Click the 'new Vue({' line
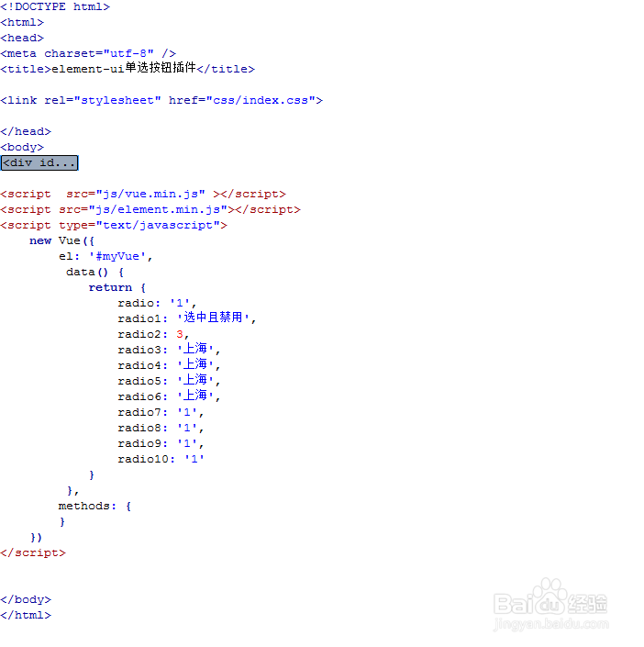This screenshot has width=644, height=647. tap(61, 241)
